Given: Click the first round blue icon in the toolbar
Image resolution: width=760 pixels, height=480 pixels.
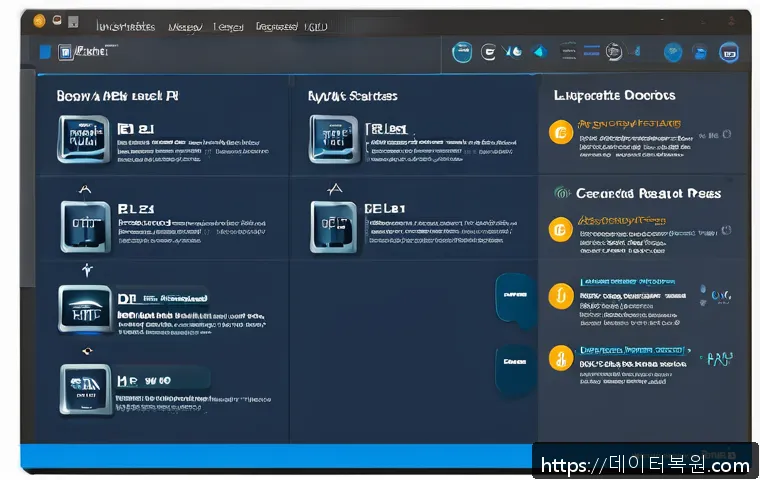Looking at the screenshot, I should coord(462,52).
